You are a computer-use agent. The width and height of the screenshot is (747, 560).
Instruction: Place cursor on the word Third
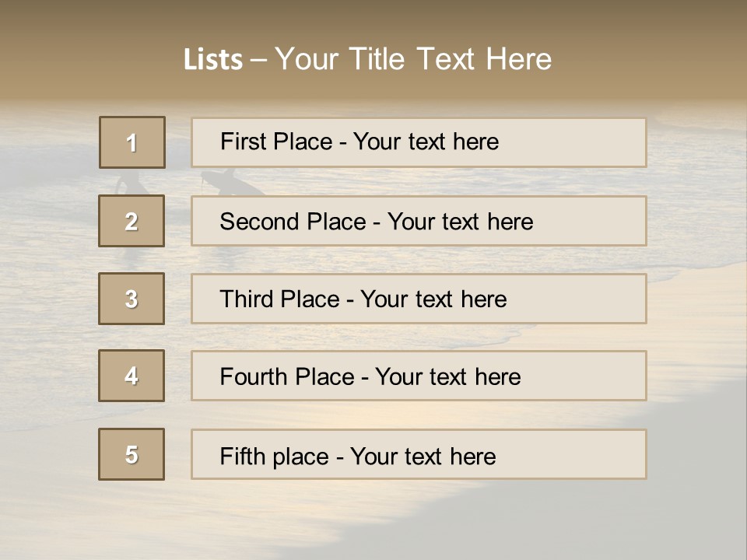coord(247,299)
